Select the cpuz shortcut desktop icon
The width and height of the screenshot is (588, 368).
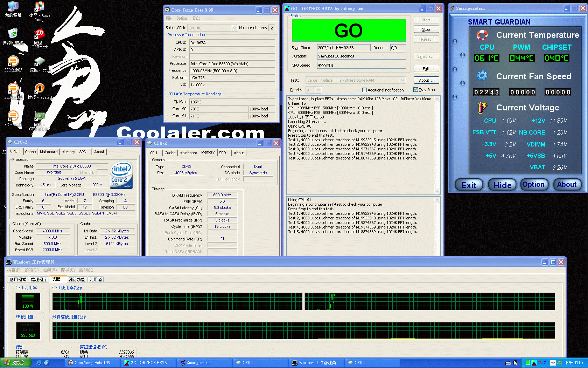pos(40,61)
